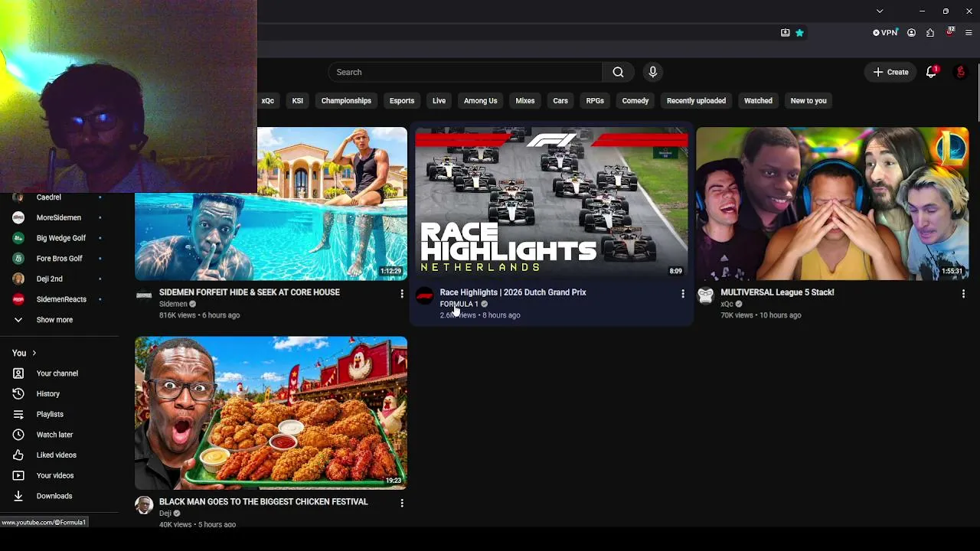This screenshot has height=551, width=980.
Task: Click the YouTube Search input field
Action: [x=465, y=72]
